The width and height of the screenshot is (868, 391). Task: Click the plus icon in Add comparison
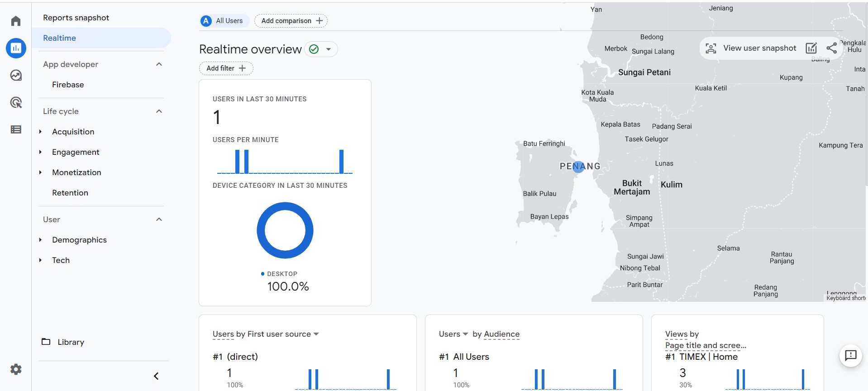pyautogui.click(x=320, y=21)
